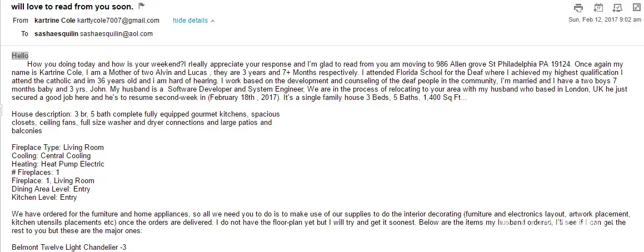Click the subject "will love to read from you soon."
Image resolution: width=644 pixels, height=252 pixels.
click(x=72, y=7)
